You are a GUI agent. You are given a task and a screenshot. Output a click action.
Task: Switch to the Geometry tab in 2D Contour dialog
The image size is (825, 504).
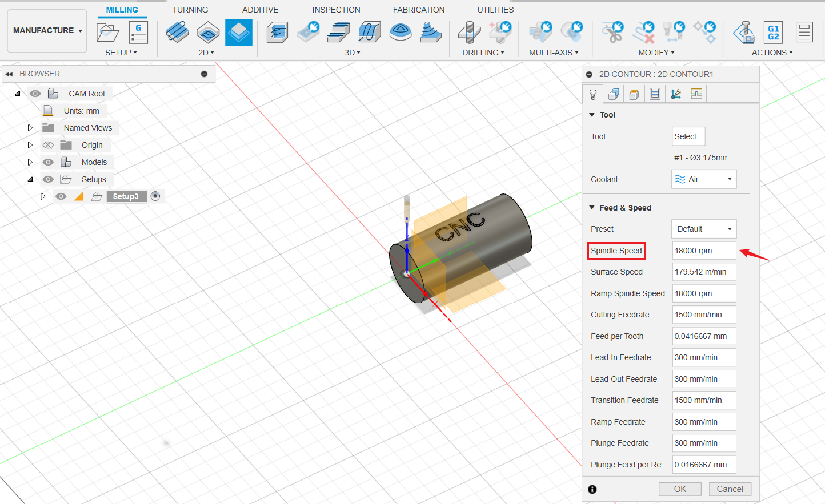coord(613,94)
